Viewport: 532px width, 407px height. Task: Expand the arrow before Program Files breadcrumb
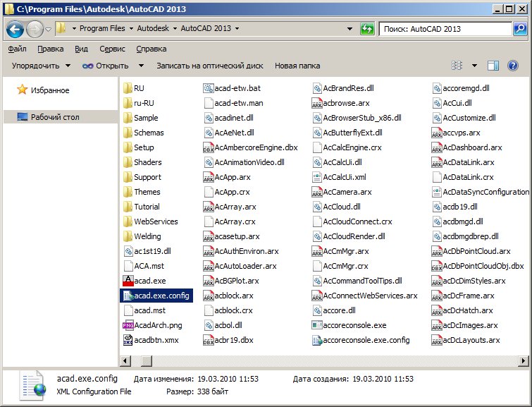pyautogui.click(x=74, y=28)
